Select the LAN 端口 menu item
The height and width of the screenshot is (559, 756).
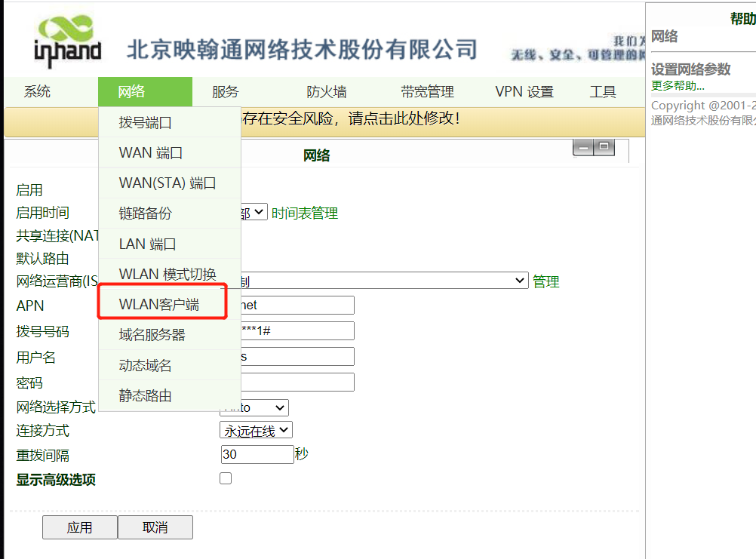[x=148, y=244]
